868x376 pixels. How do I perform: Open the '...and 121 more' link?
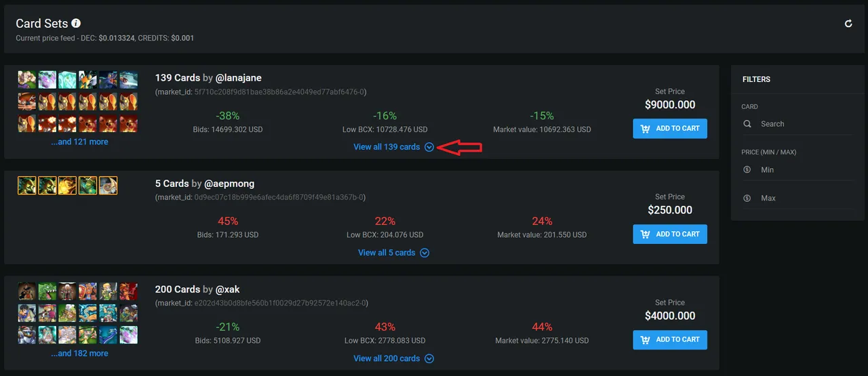[79, 142]
